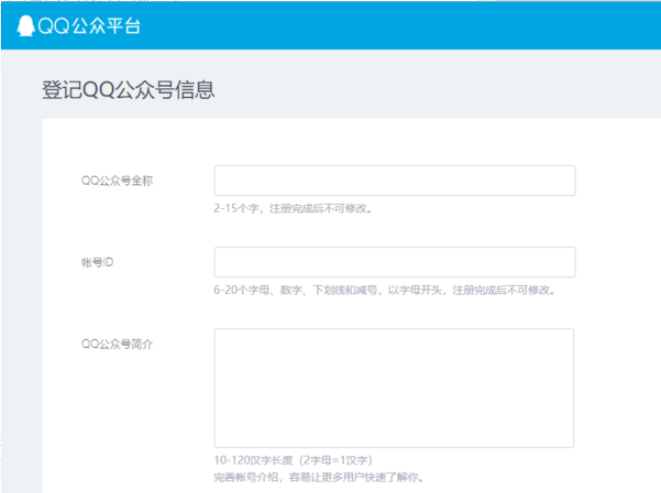Viewport: 661px width, 493px height.
Task: Click the 完善帐号介绍 hint line
Action: point(318,477)
